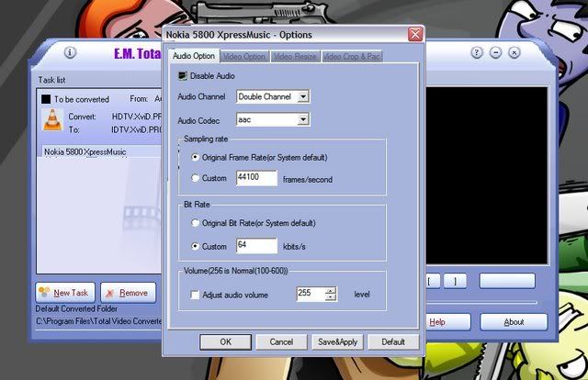Click New Task button in main window
Screen dimensions: 588x380
65,293
